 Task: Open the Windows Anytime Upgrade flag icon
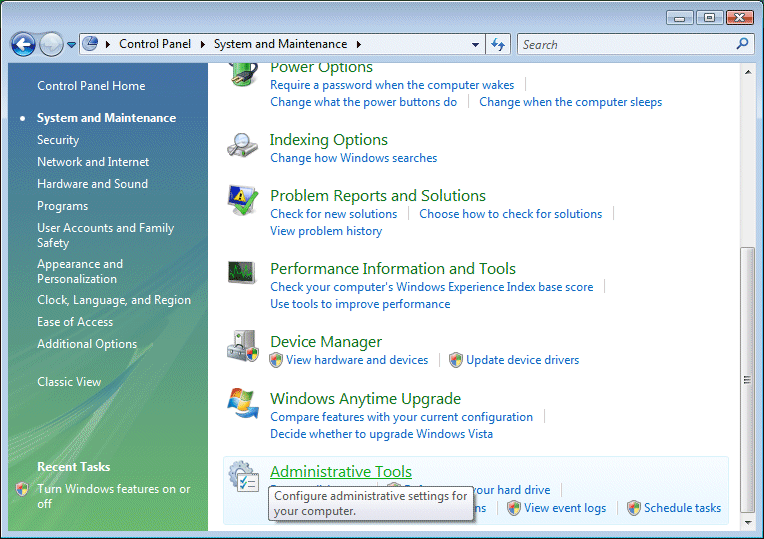click(x=243, y=403)
